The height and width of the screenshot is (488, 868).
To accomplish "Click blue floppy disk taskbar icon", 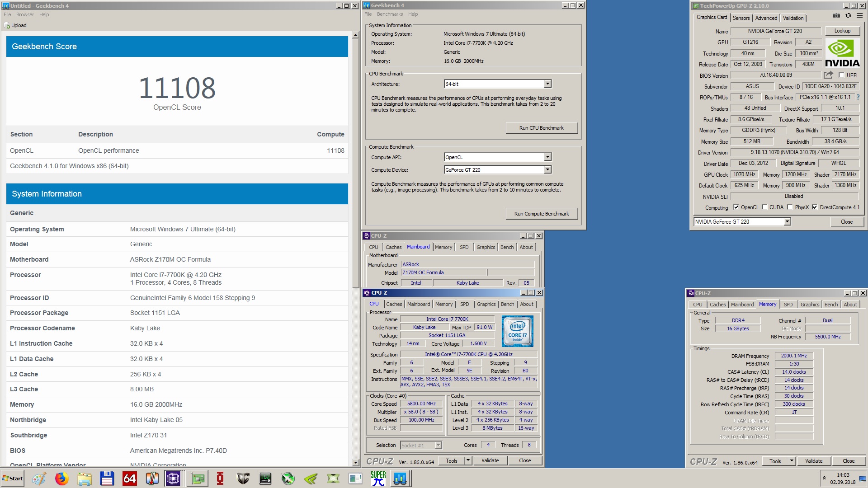I will click(107, 479).
